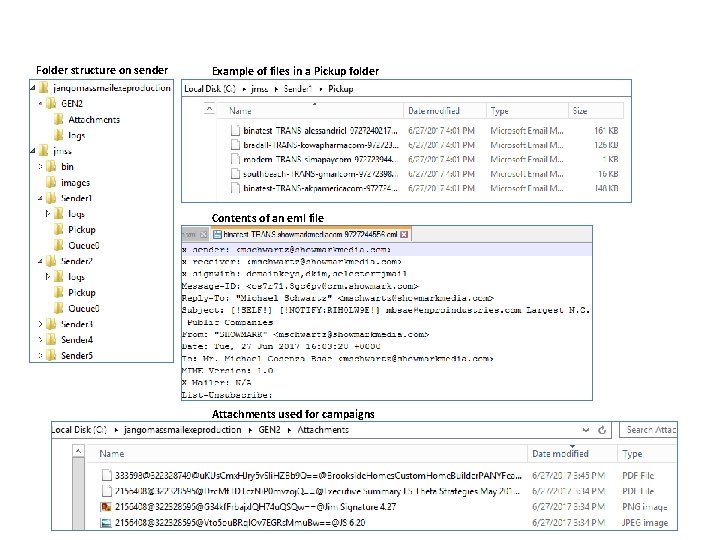Select the binatest TRANS showmarkmedia eml tab

[310, 234]
